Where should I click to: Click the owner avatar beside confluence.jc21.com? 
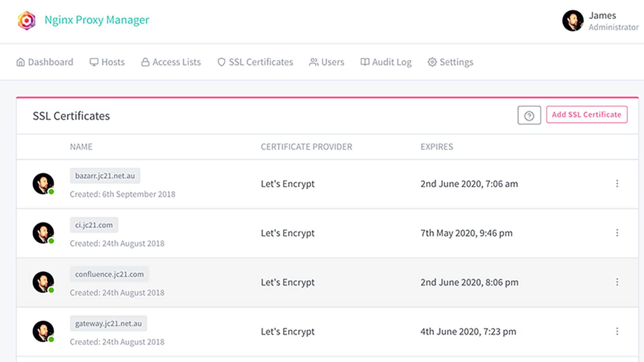[x=43, y=282]
